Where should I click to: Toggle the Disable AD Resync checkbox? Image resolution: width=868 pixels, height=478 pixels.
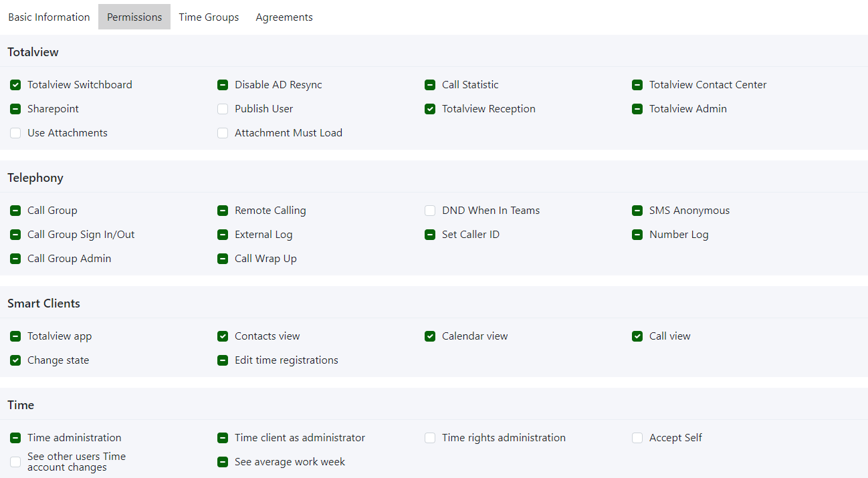point(223,85)
